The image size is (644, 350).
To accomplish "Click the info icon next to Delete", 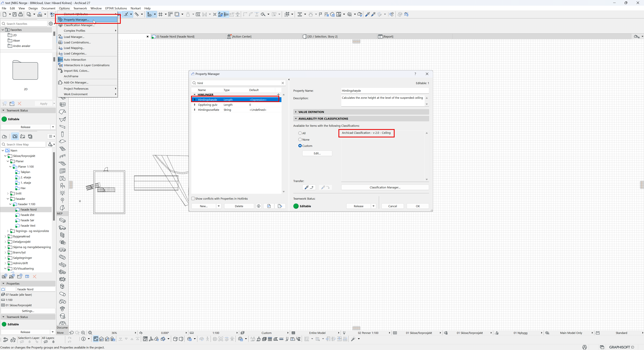I will 259,206.
